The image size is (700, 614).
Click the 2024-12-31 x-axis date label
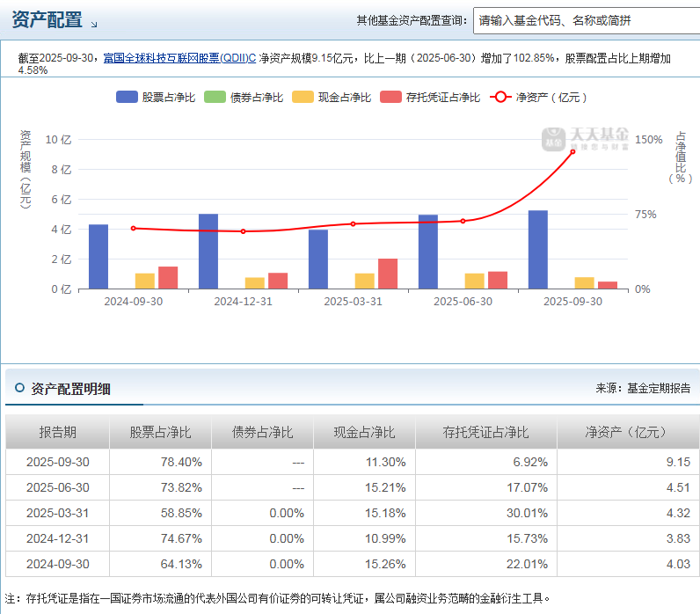click(x=244, y=302)
